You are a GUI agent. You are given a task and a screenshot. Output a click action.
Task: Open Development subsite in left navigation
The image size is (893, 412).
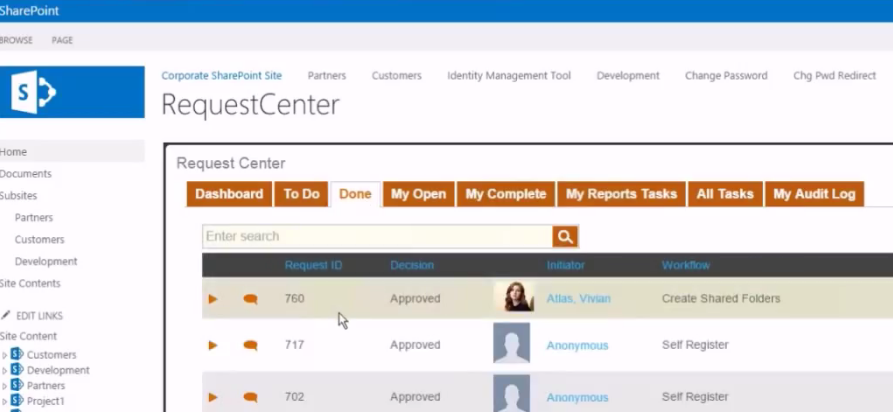pyautogui.click(x=46, y=262)
